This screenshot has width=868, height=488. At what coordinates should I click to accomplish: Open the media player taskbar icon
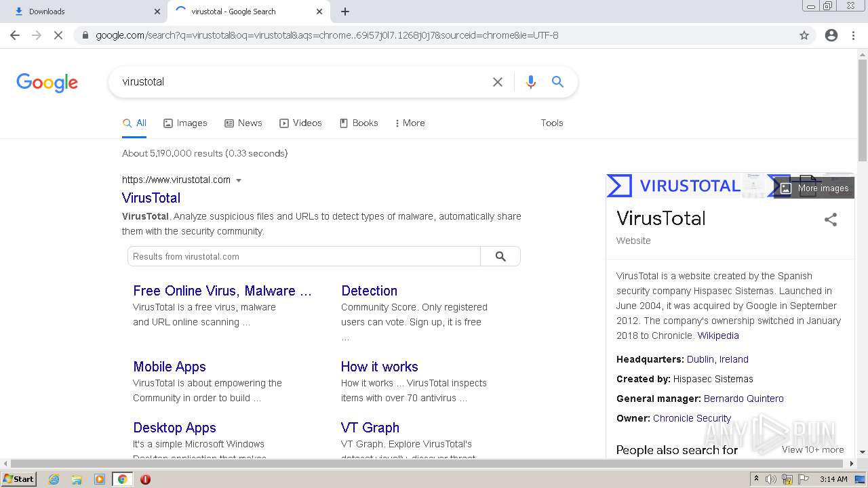100,479
